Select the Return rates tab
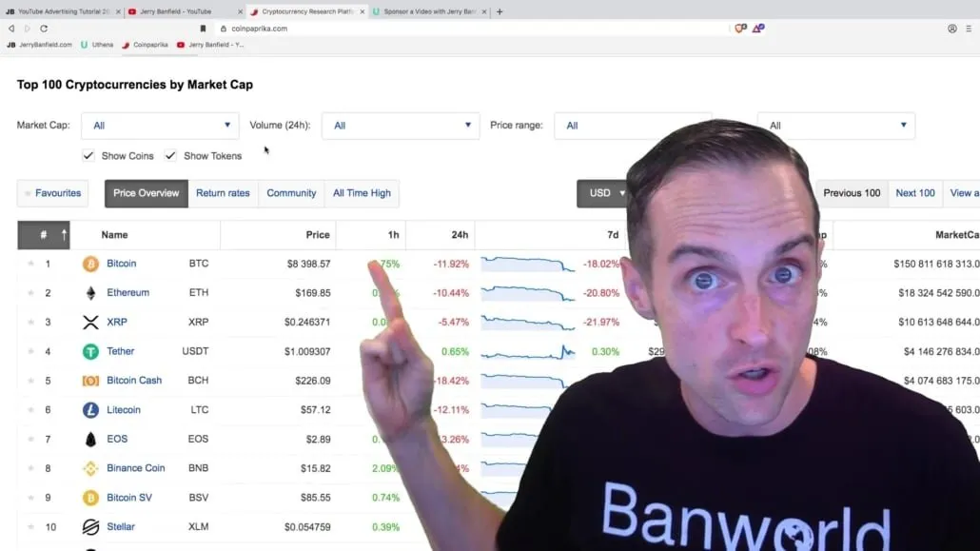Viewport: 980px width, 551px height. [x=224, y=193]
